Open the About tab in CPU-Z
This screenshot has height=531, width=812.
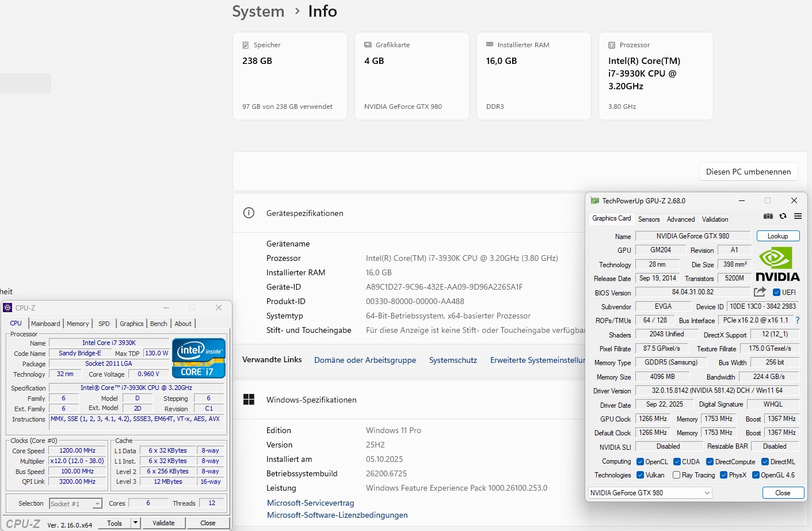click(x=183, y=324)
